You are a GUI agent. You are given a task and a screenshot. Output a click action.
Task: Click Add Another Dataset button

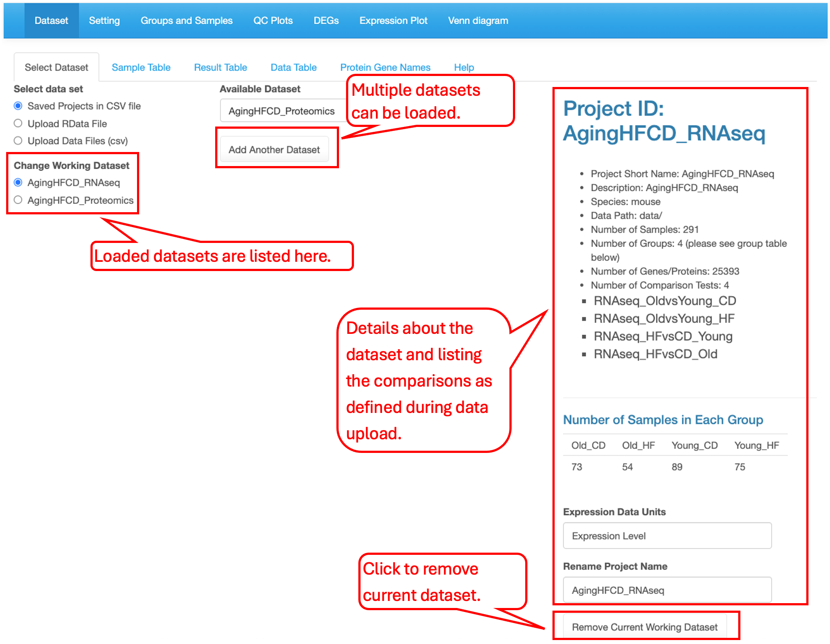pyautogui.click(x=274, y=149)
